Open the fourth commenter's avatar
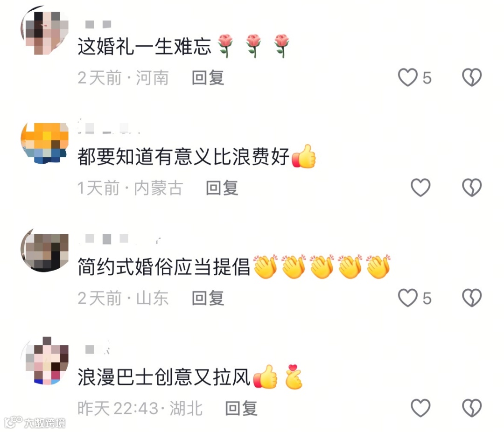504x432 pixels. (x=44, y=361)
